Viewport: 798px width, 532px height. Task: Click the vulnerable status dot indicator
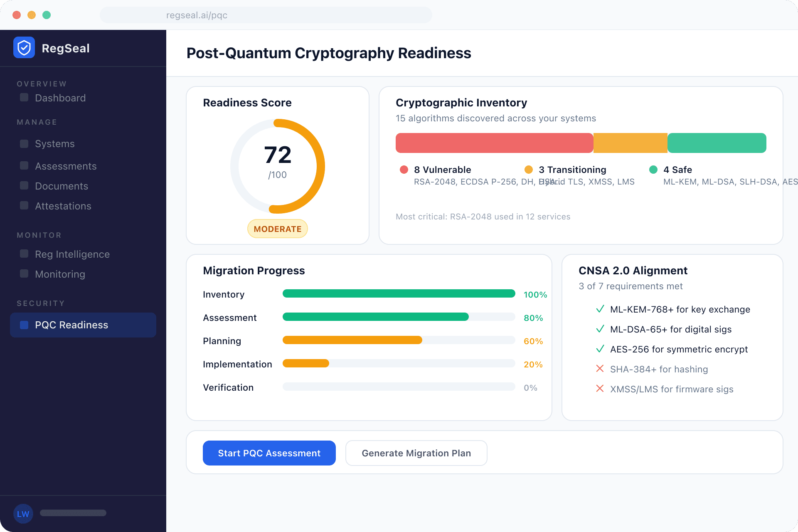point(404,169)
